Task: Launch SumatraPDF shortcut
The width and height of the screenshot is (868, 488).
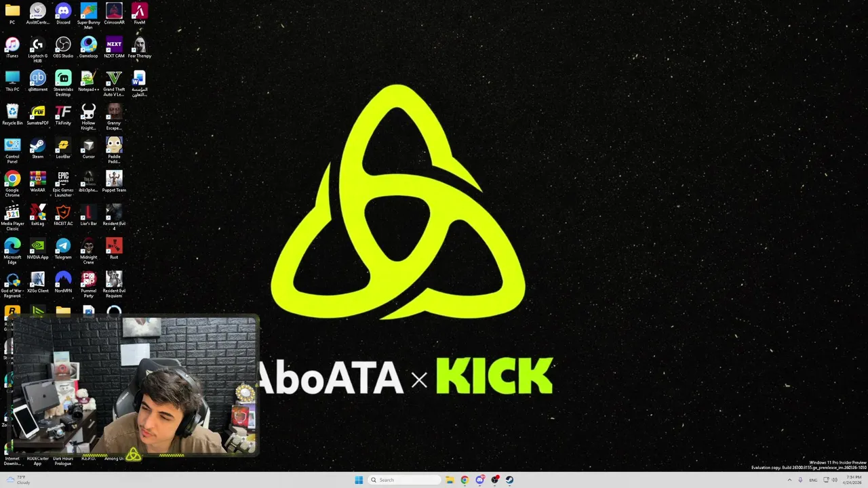Action: point(37,115)
